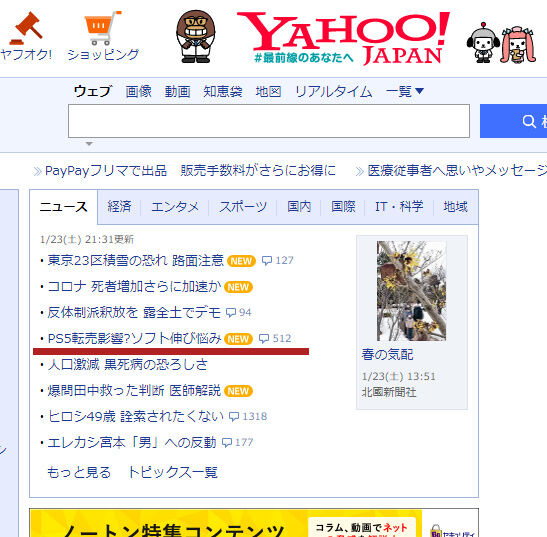Click the robot and pink-hair mascot characters
This screenshot has width=547, height=537.
tap(501, 43)
